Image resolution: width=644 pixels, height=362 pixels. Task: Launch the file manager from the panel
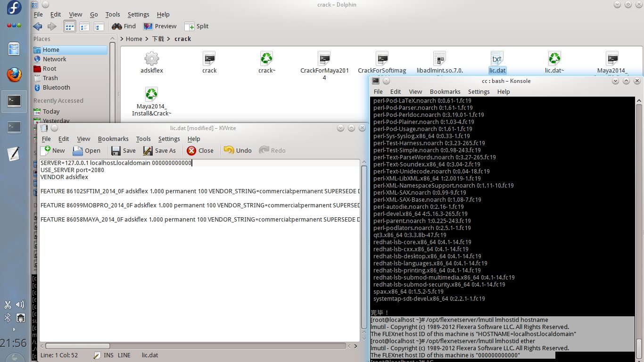click(x=14, y=49)
